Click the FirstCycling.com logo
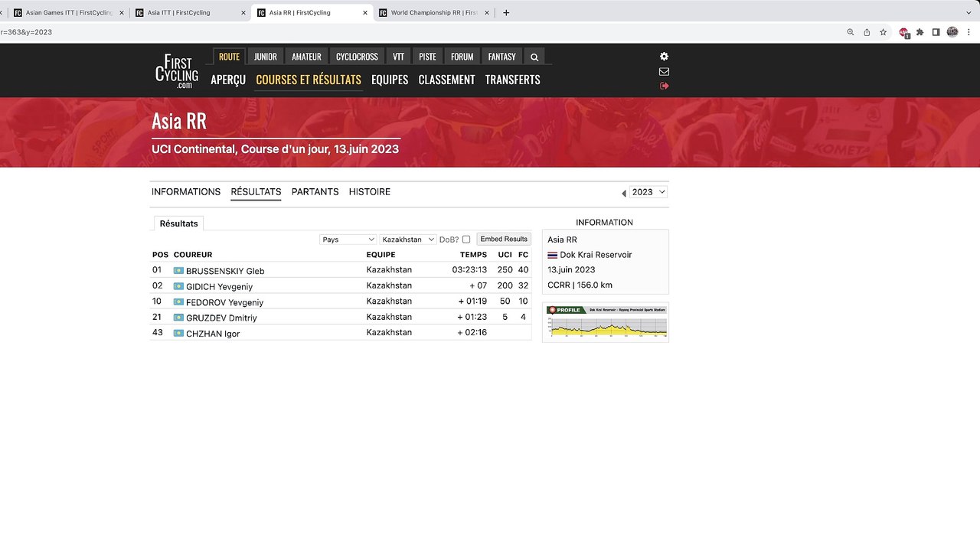The width and height of the screenshot is (980, 551). pos(177,71)
